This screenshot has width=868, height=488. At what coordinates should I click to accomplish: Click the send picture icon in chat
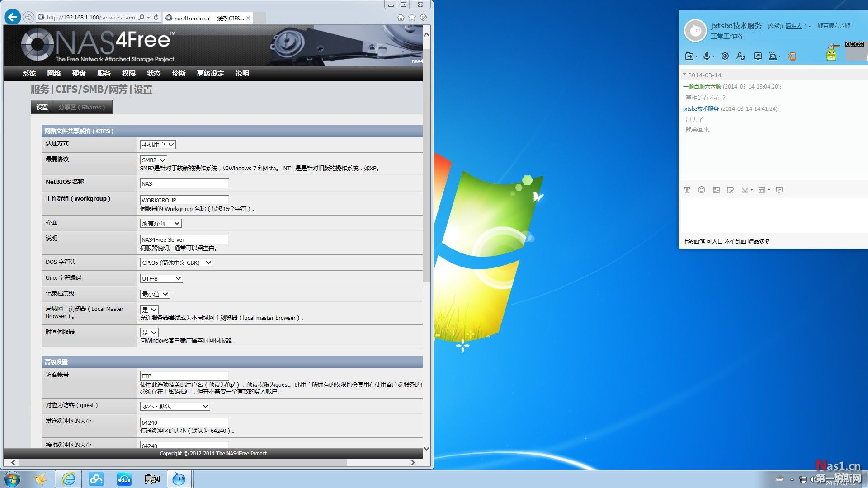716,190
